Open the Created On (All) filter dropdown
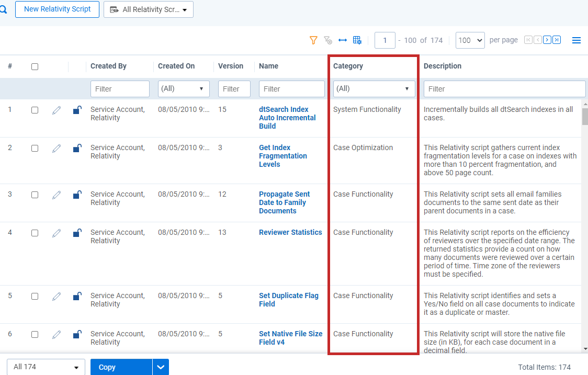The image size is (588, 375). tap(184, 89)
